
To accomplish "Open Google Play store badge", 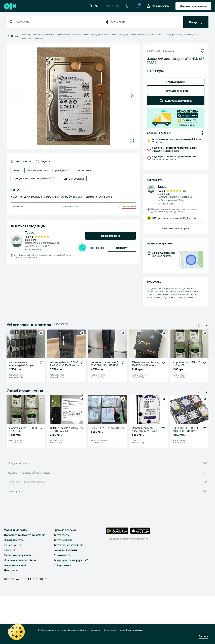I will (x=117, y=531).
